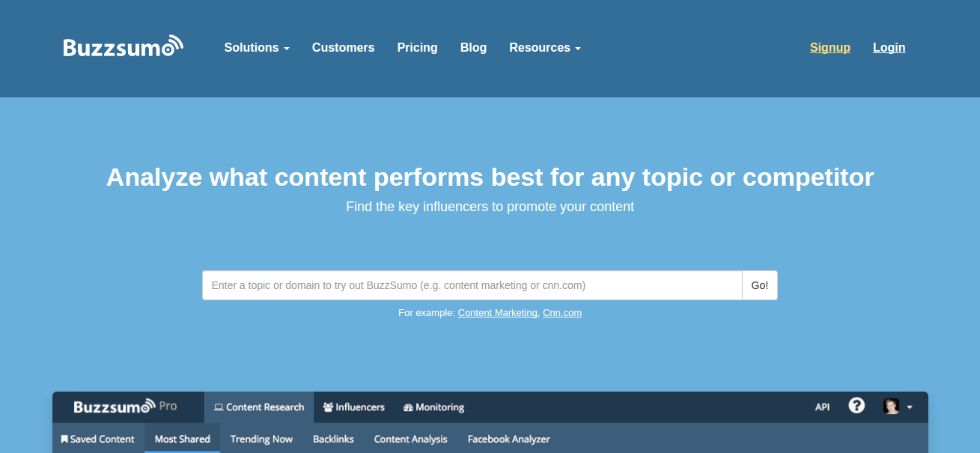Click the headline 'Analyze what content performs best'
This screenshot has height=453, width=980.
click(x=490, y=177)
